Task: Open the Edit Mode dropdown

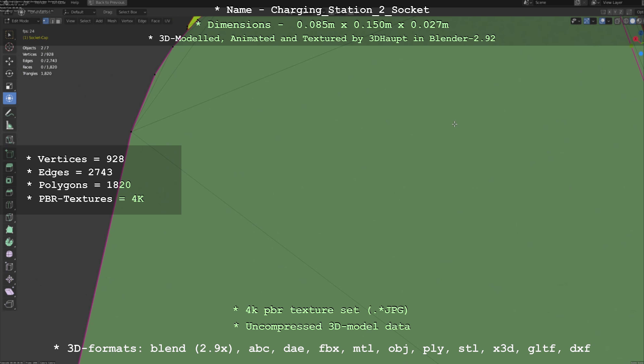Action: pyautogui.click(x=22, y=21)
